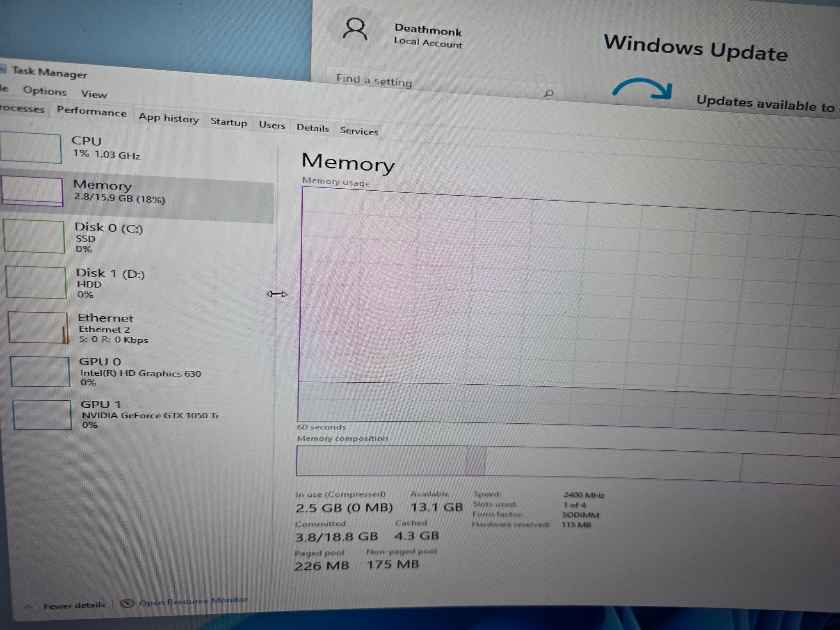Viewport: 840px width, 630px height.
Task: Click the Committed 3.8/18.8 GB value
Action: [336, 536]
